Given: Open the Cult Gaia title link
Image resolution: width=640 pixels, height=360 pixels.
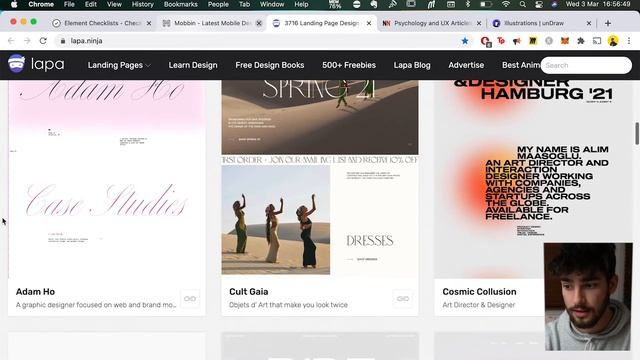Looking at the screenshot, I should [249, 292].
